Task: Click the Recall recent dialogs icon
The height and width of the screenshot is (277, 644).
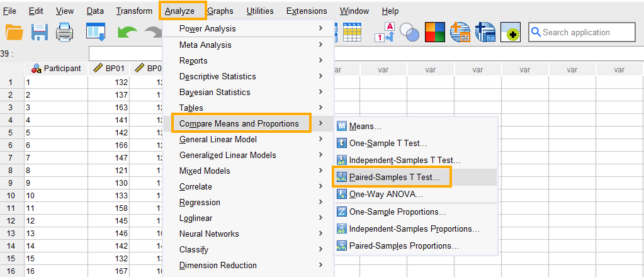Action: coord(95,32)
